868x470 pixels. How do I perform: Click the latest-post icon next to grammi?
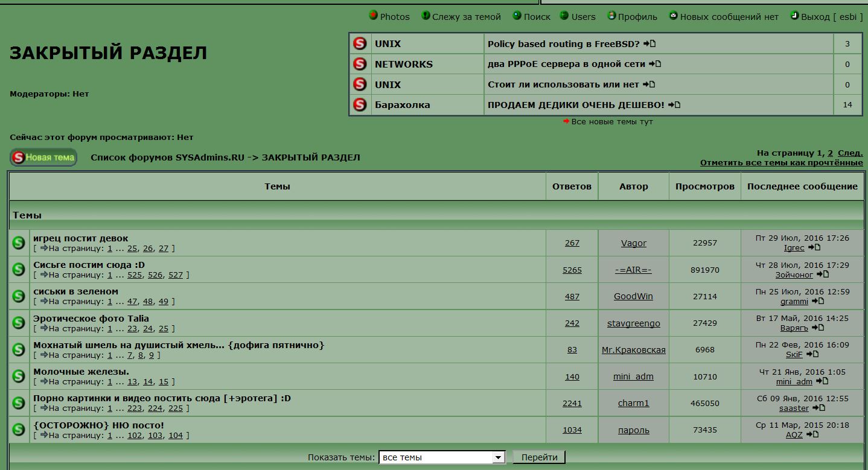coord(818,301)
